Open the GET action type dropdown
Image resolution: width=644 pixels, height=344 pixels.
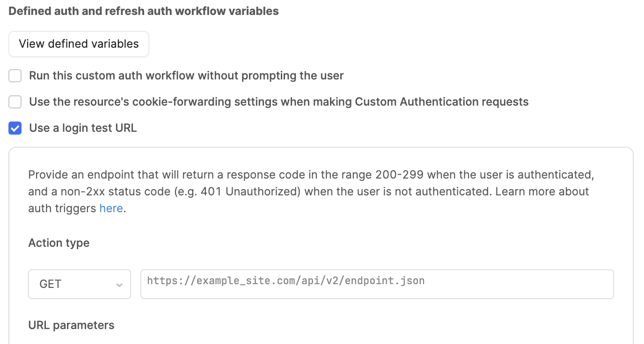click(x=80, y=284)
